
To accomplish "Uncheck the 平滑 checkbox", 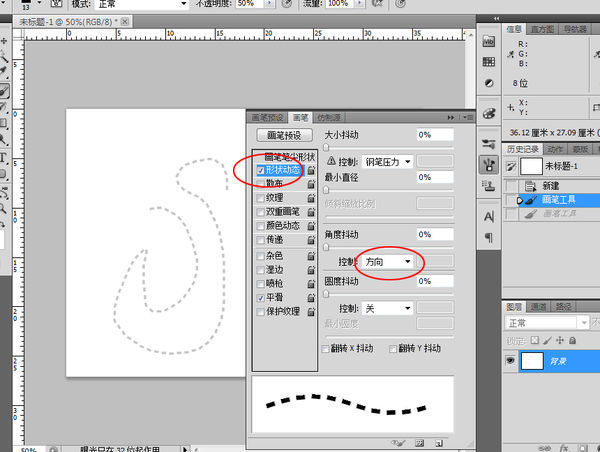I will 261,297.
